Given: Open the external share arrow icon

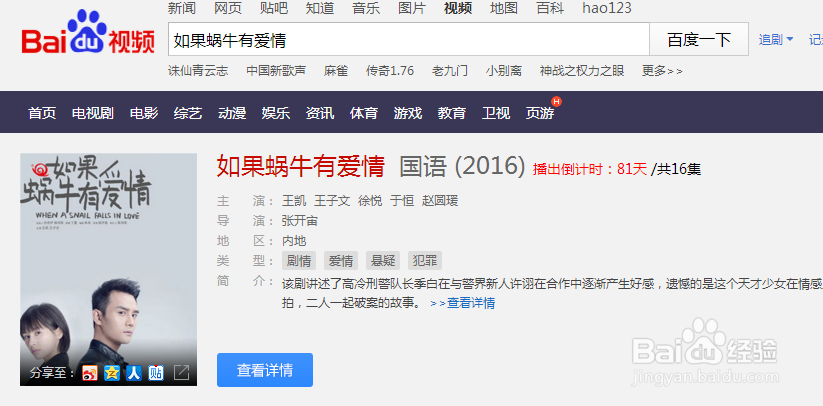Looking at the screenshot, I should (181, 372).
